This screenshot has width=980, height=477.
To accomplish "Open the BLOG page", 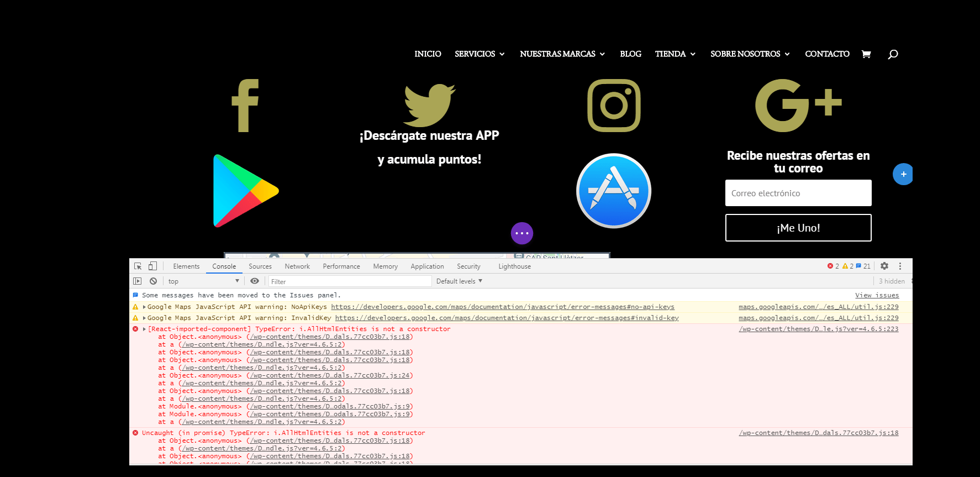I will pyautogui.click(x=630, y=54).
